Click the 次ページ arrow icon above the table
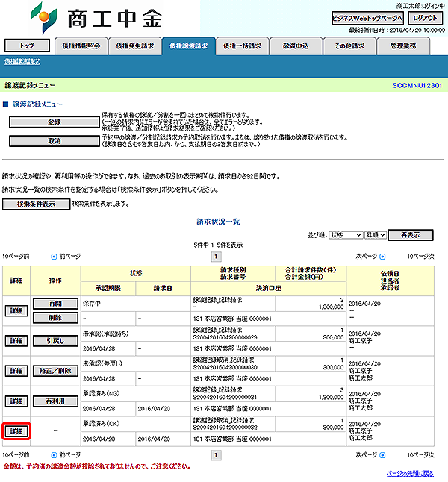This screenshot has height=482, width=448. (x=382, y=257)
